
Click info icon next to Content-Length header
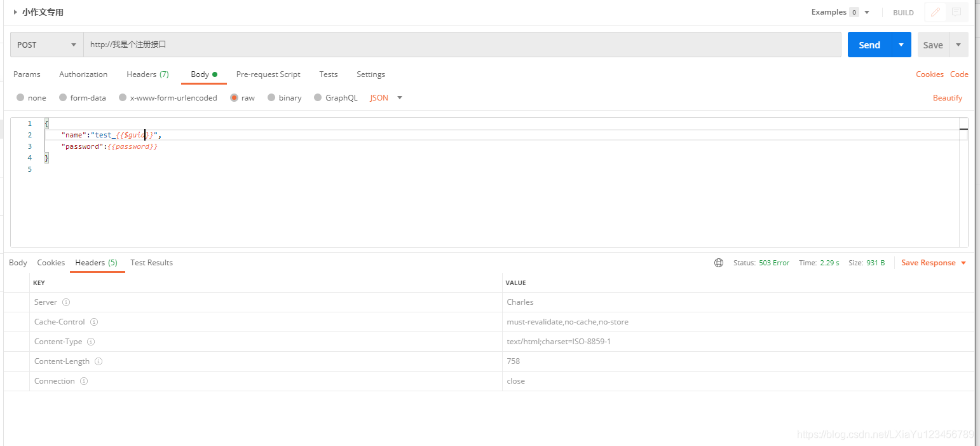tap(99, 361)
